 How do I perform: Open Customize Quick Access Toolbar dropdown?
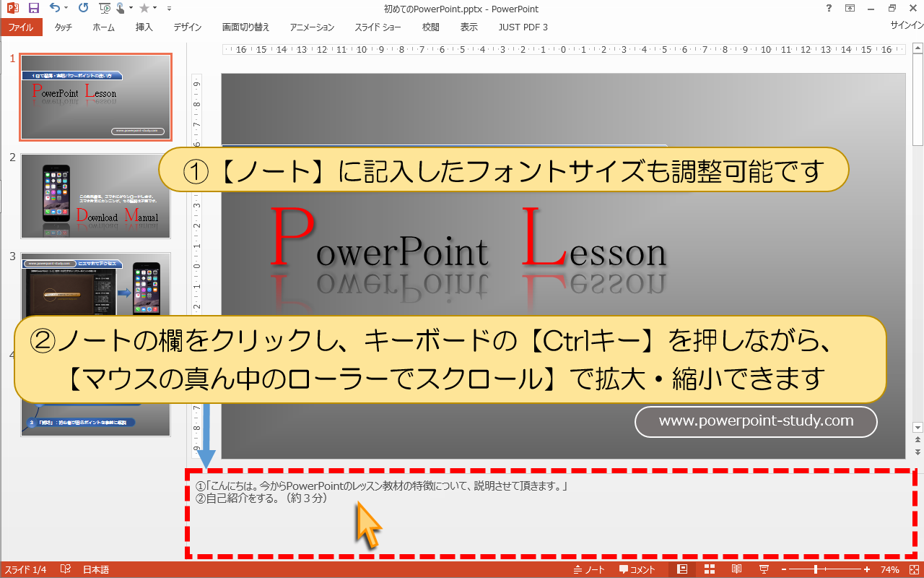169,9
